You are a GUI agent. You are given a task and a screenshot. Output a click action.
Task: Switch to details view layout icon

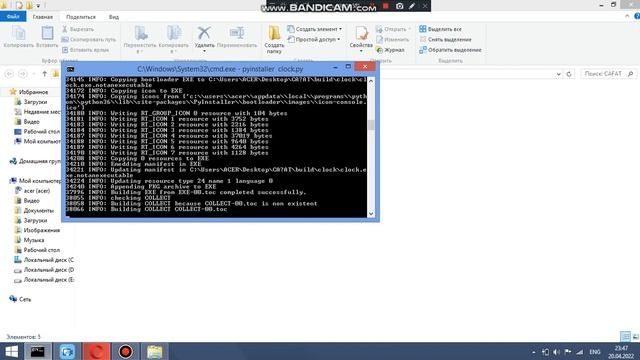click(625, 336)
